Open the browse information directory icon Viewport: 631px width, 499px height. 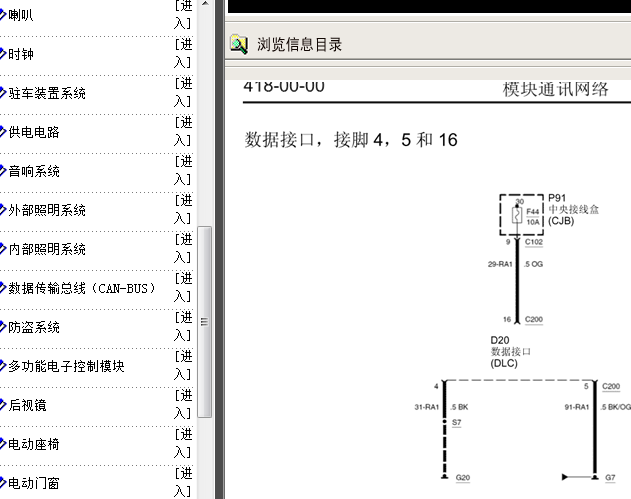tap(239, 45)
